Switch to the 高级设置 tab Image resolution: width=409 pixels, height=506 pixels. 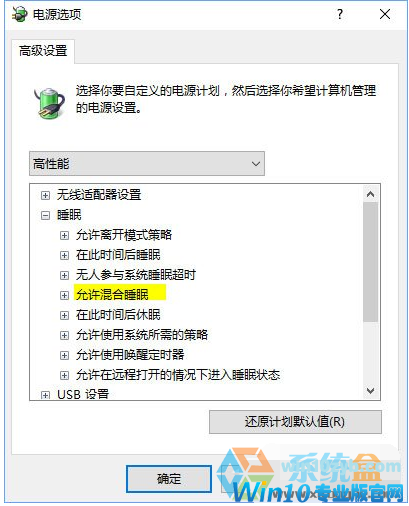tap(43, 51)
